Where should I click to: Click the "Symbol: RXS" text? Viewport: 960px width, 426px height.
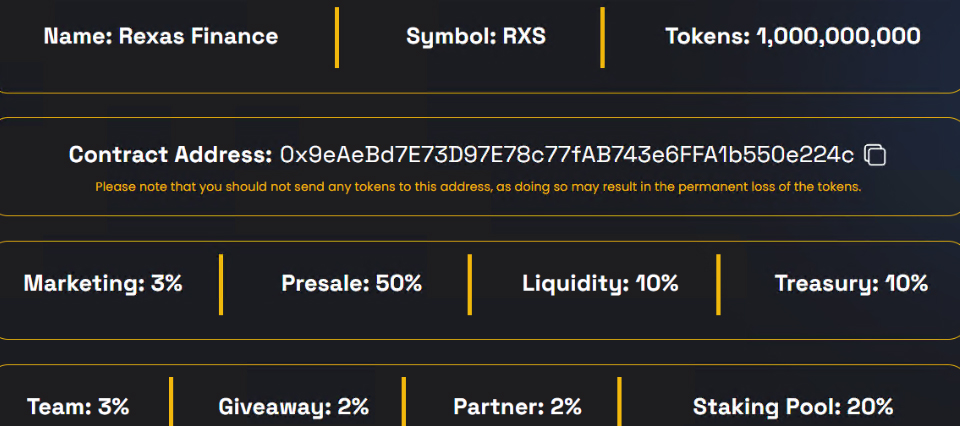pos(476,37)
